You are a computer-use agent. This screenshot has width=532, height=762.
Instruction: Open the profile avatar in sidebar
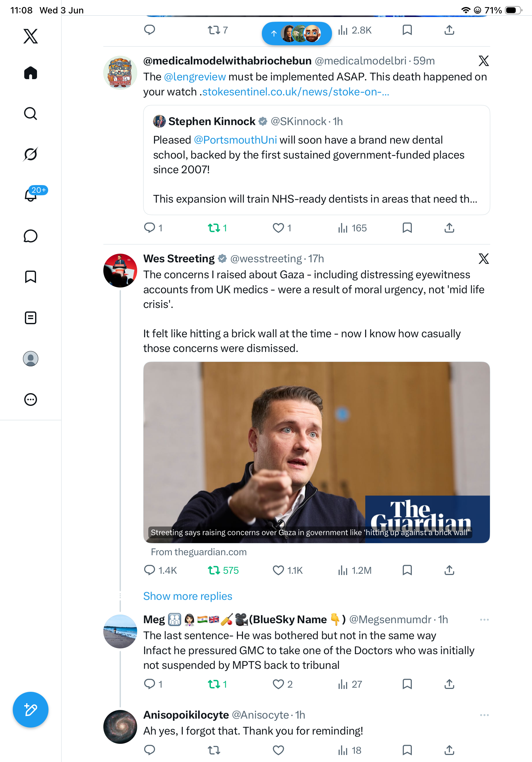click(x=31, y=358)
